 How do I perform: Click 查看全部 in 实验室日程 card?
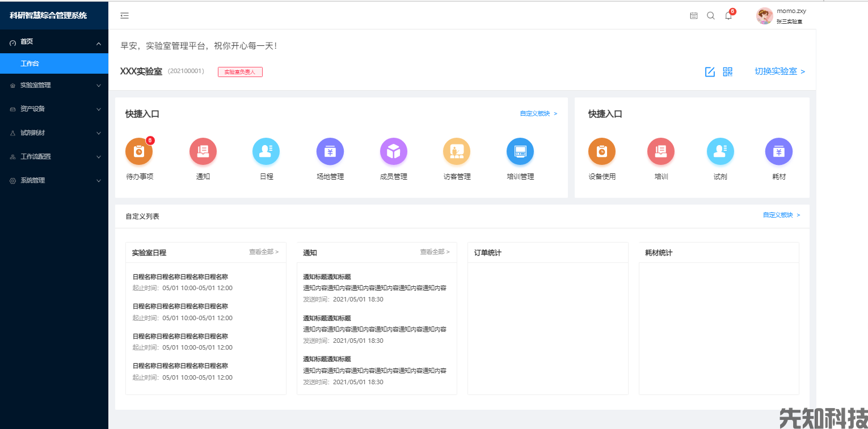click(x=264, y=252)
